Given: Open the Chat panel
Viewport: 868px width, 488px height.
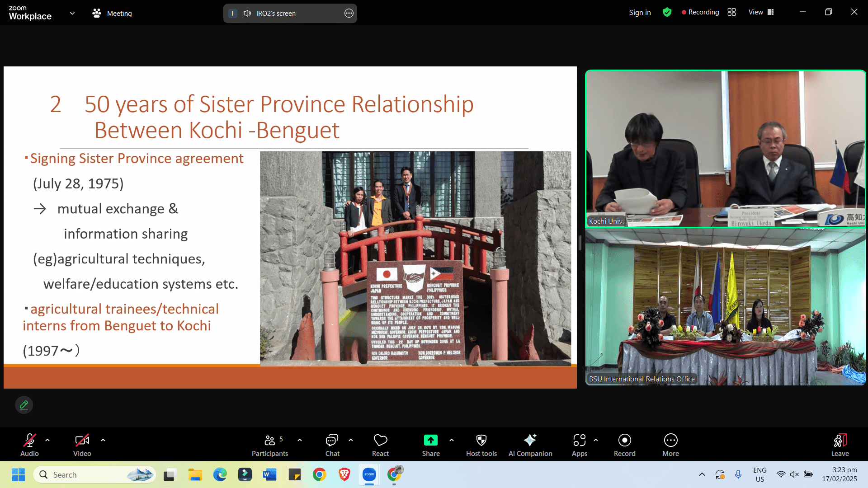Looking at the screenshot, I should (332, 445).
